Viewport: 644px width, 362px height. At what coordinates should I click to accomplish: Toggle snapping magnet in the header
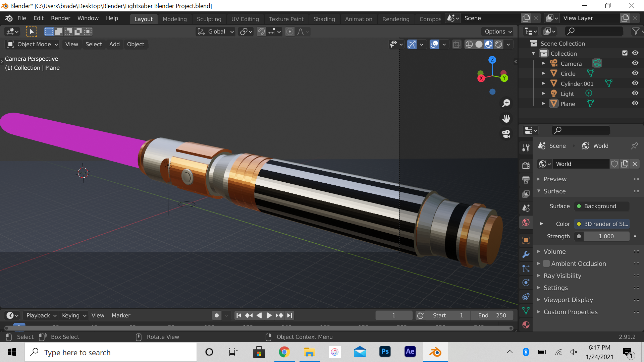click(x=261, y=32)
